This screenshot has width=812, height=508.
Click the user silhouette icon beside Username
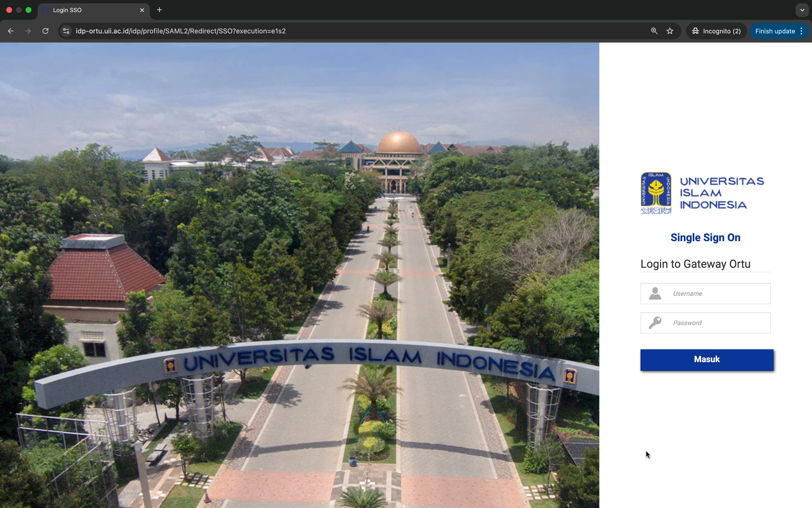(655, 293)
